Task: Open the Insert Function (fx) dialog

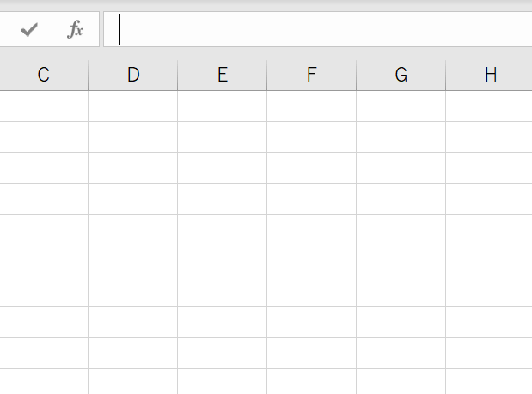Action: pos(76,30)
